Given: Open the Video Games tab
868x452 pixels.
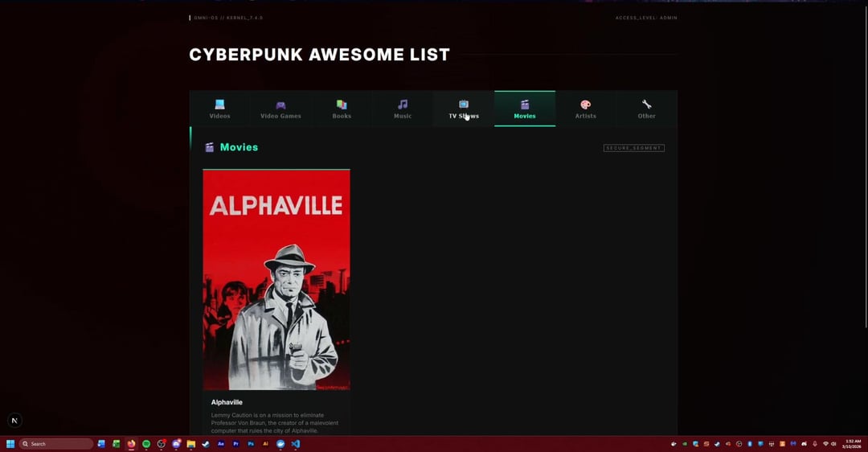Looking at the screenshot, I should click(x=280, y=109).
